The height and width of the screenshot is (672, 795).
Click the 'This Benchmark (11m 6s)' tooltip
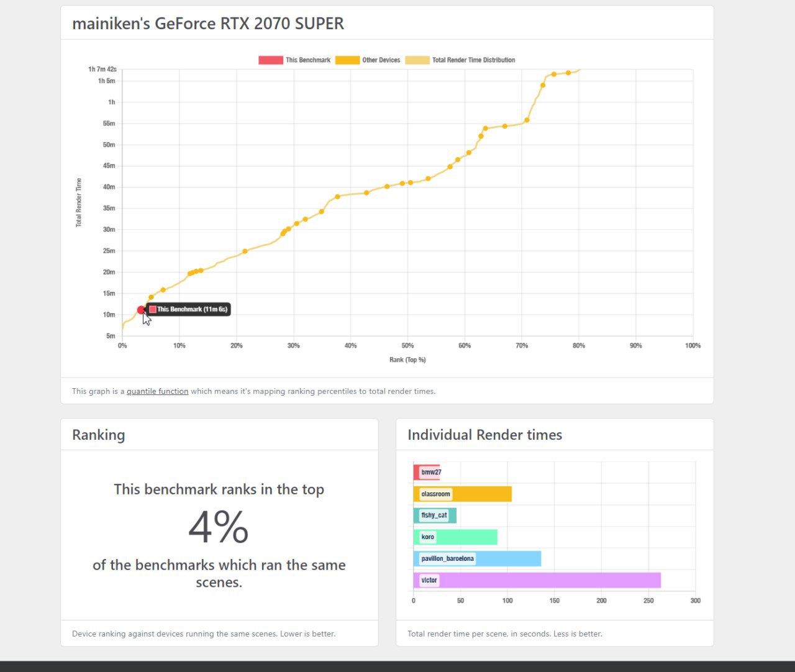(188, 309)
